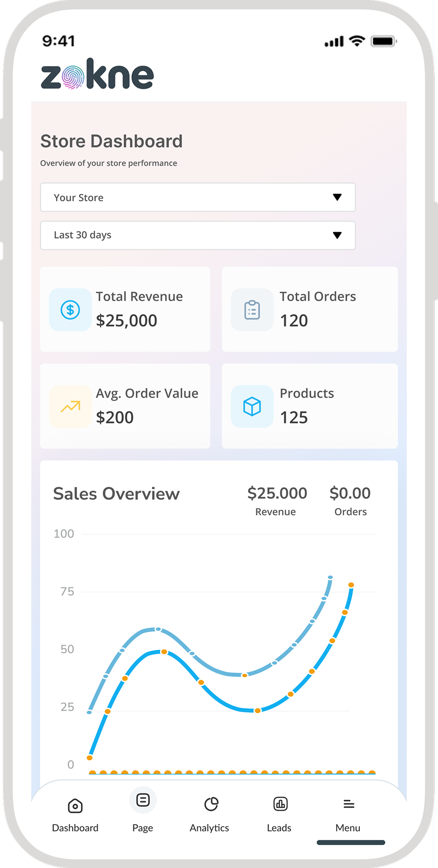The height and width of the screenshot is (868, 438).
Task: Tap the cellular signal bars icon
Action: 334,42
